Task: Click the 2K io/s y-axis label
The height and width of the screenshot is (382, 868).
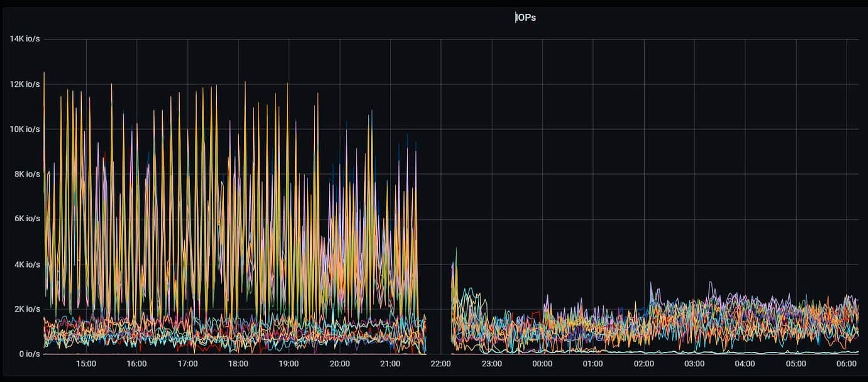Action: [x=25, y=309]
